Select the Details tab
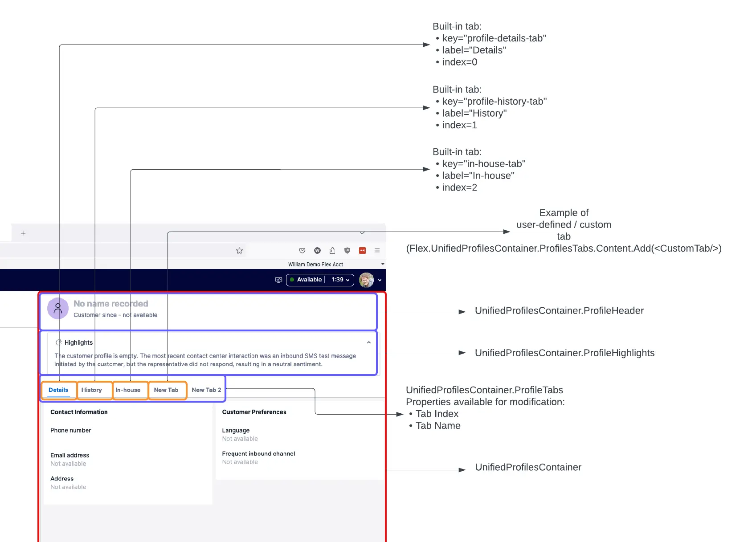Screen dimensions: 756x542 point(58,390)
